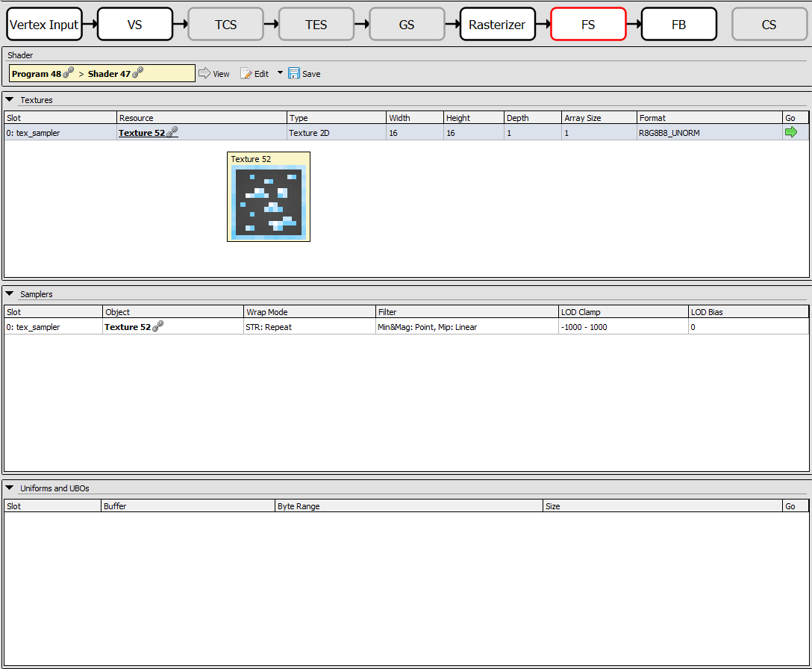Click the link icon beside Texture 52 in Textures
Viewport: 812px width, 669px height.
click(172, 131)
